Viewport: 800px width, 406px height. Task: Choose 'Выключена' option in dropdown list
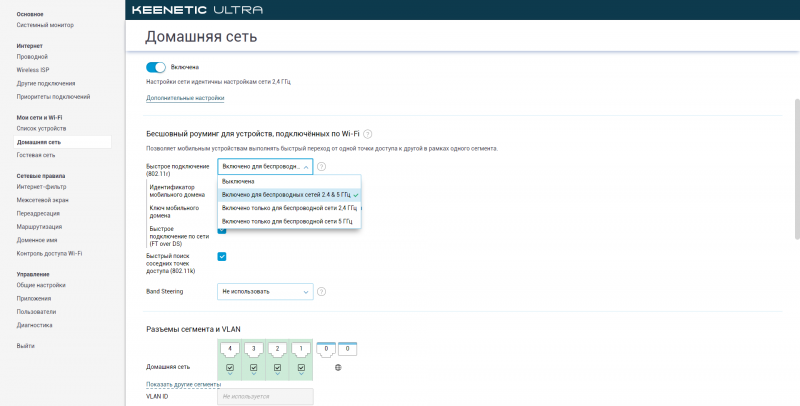click(289, 182)
